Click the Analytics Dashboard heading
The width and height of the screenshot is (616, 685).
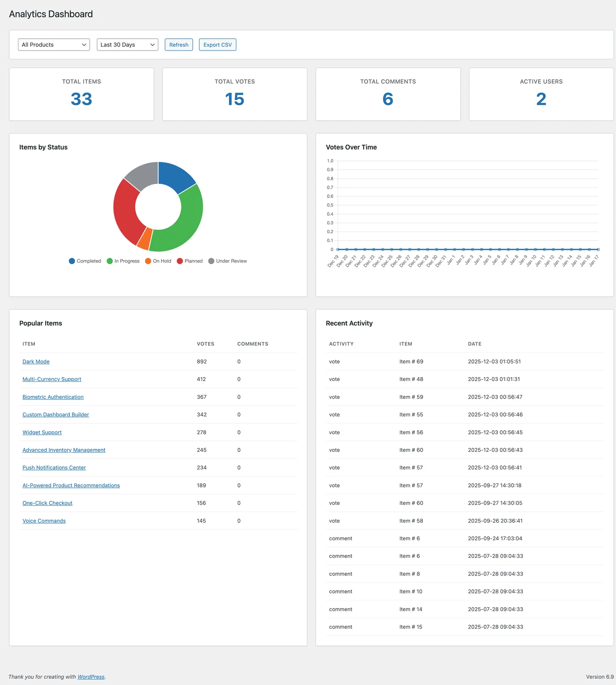pyautogui.click(x=51, y=14)
